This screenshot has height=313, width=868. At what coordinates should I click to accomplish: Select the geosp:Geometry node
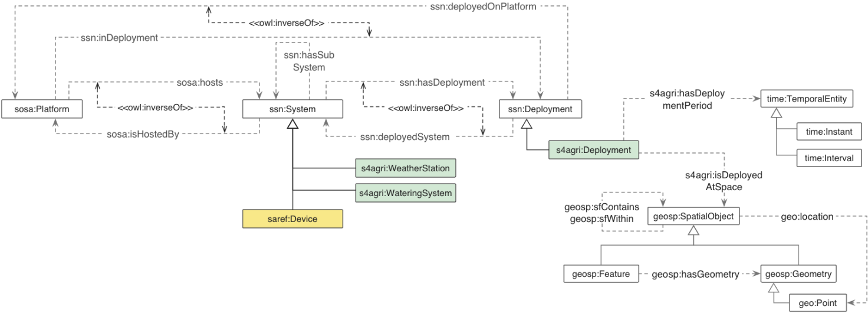point(798,274)
